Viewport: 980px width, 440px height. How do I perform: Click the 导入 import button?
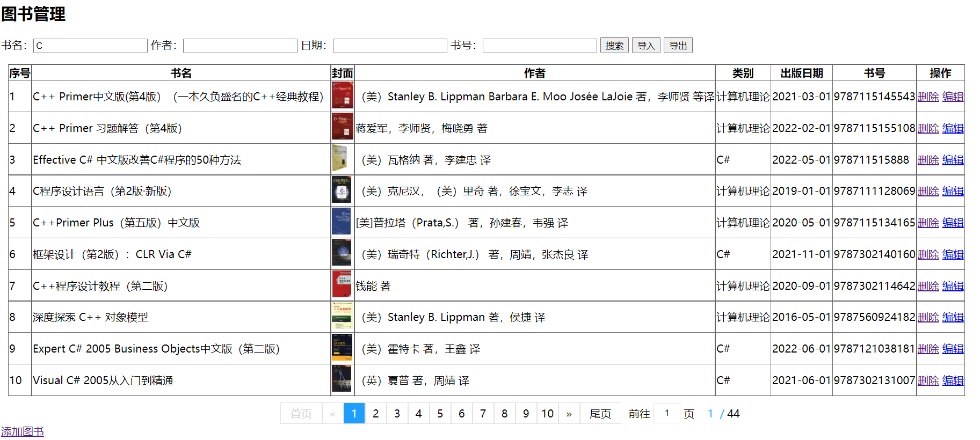click(x=646, y=46)
